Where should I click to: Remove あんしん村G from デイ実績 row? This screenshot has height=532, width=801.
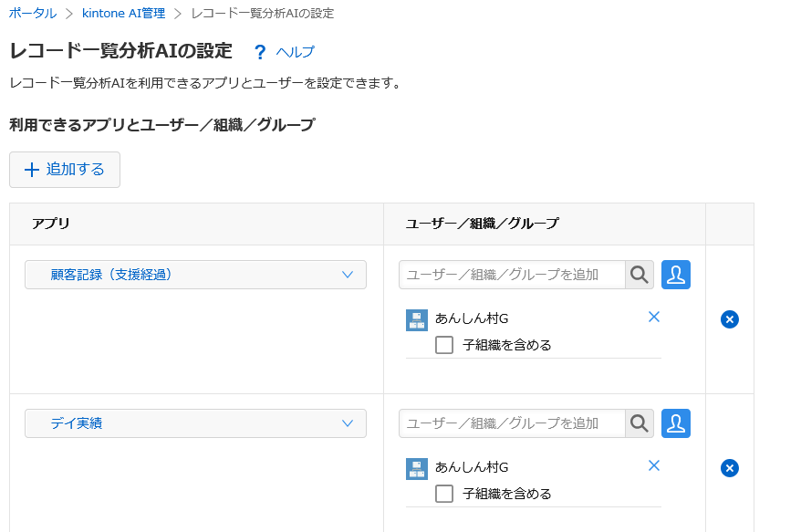[x=653, y=465]
